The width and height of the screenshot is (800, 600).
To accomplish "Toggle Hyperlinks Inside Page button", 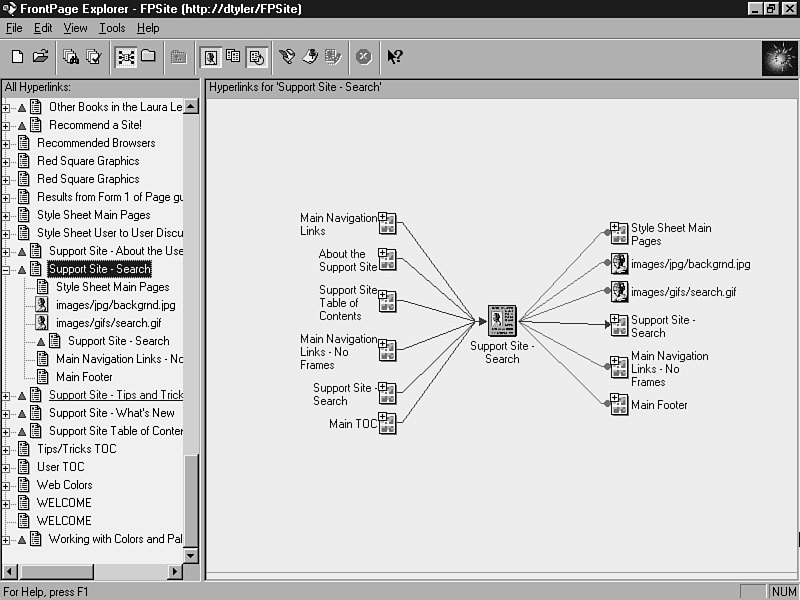I will 256,57.
